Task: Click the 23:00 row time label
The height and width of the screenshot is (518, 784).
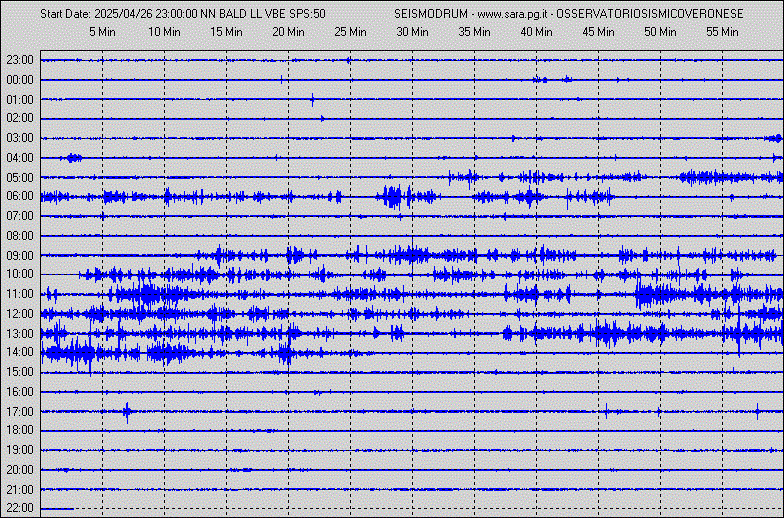Action: coord(20,60)
